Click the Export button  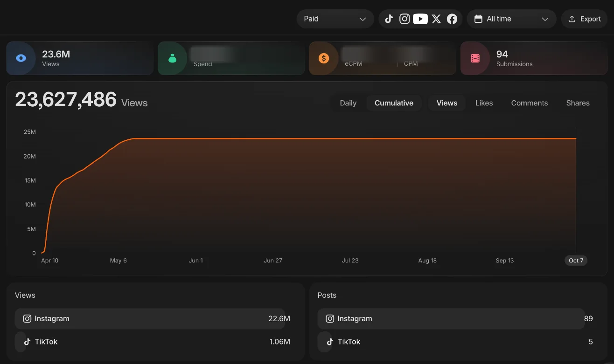pyautogui.click(x=584, y=19)
